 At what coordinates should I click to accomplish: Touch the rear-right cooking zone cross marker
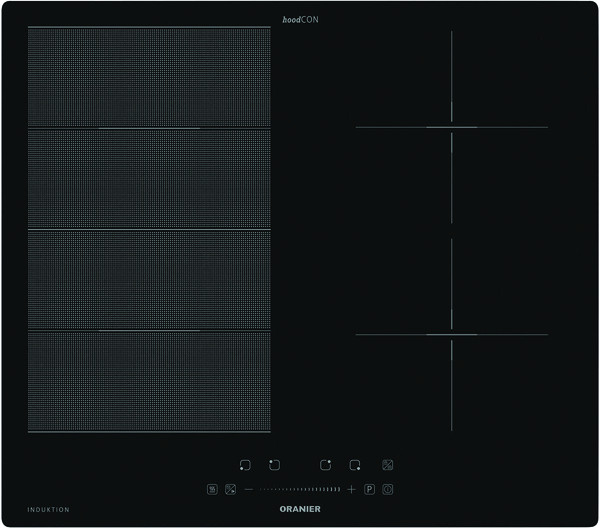[451, 127]
